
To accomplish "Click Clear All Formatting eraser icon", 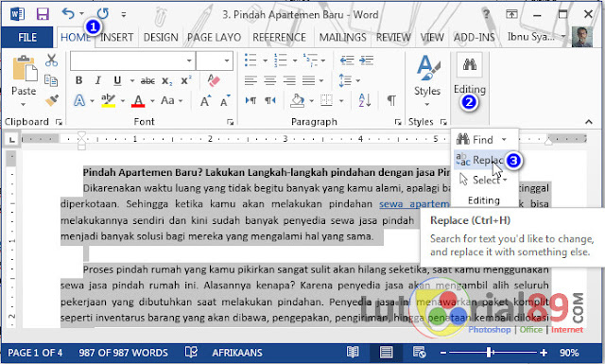I will pyautogui.click(x=213, y=80).
